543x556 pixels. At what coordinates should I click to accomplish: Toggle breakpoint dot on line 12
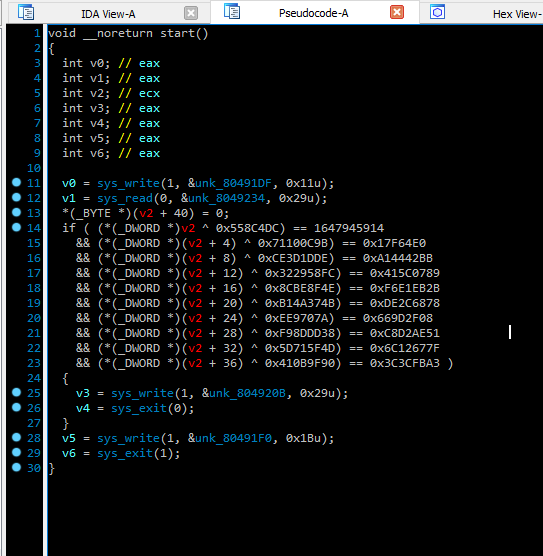click(16, 197)
